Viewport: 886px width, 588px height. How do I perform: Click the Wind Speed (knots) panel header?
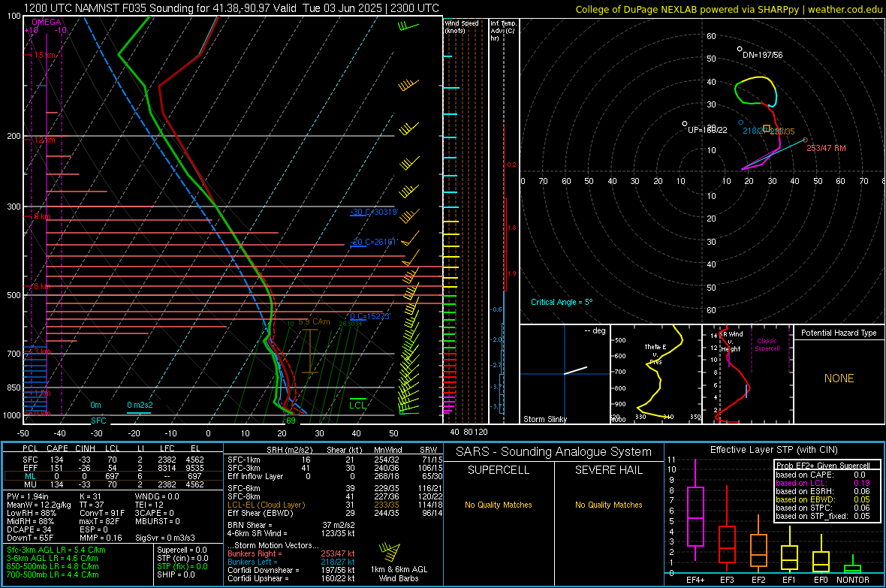click(x=462, y=27)
